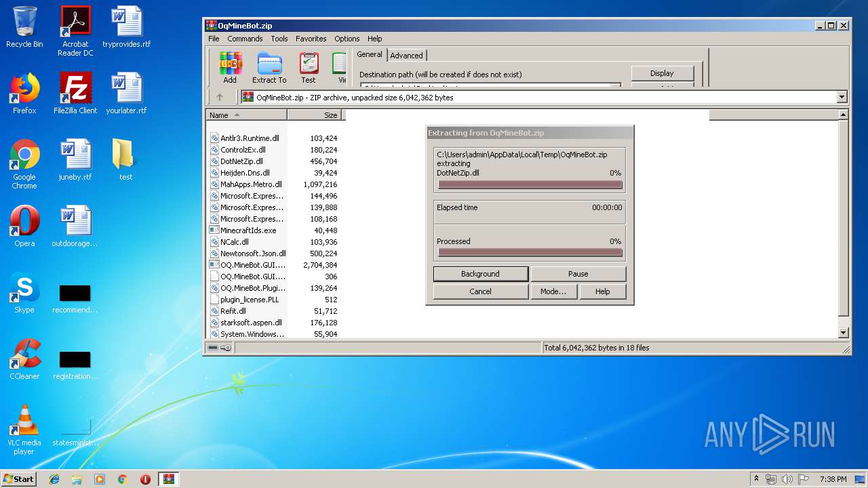Open FileZilla Client desktop shortcut
Screen dimensions: 868x488
[x=75, y=94]
